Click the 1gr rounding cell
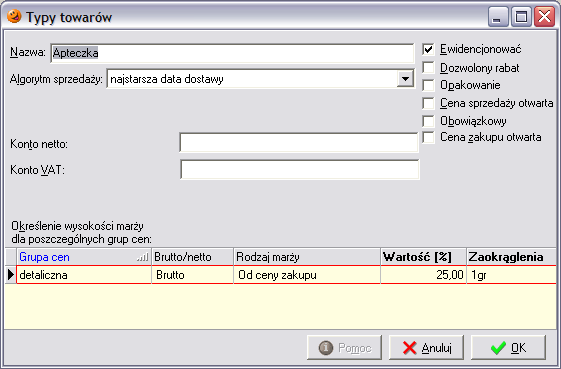 tap(512, 275)
